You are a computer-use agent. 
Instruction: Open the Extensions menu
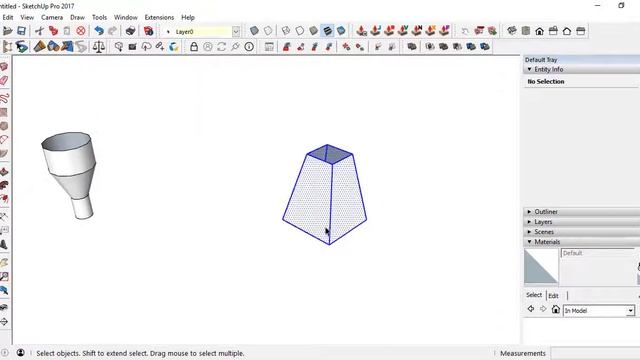(159, 18)
